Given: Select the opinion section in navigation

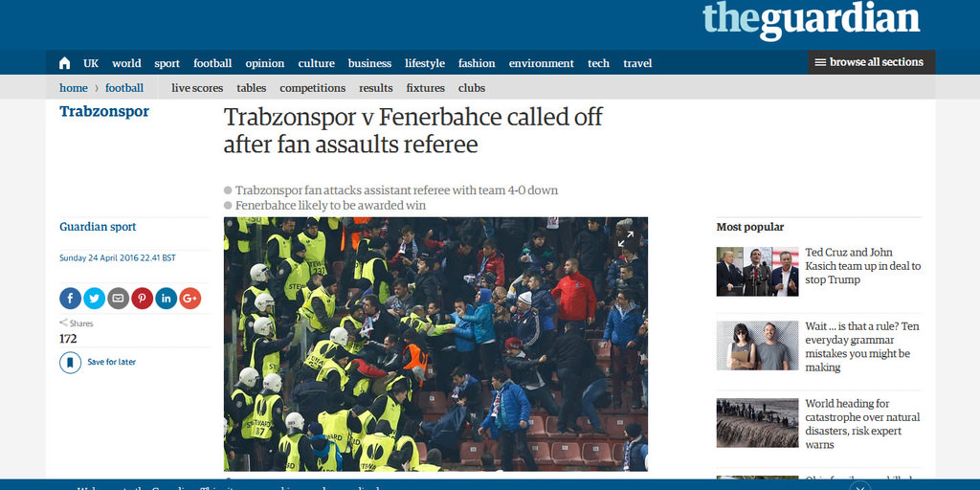Looking at the screenshot, I should pyautogui.click(x=264, y=63).
